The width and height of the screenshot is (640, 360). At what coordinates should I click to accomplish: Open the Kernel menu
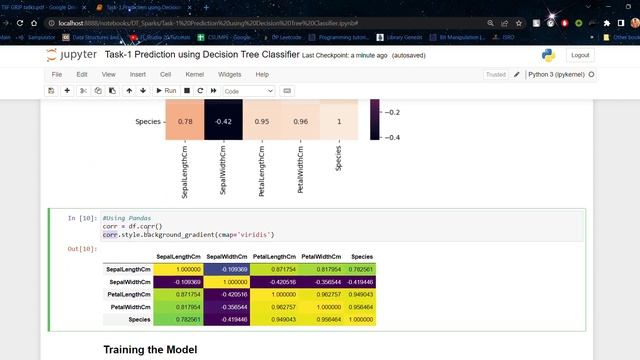pos(194,75)
